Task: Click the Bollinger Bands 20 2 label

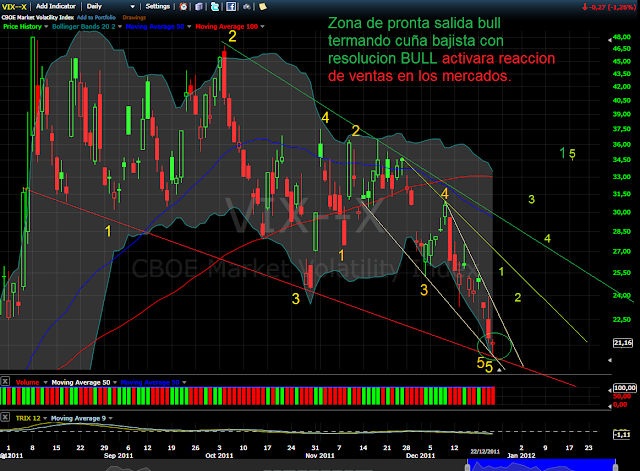Action: pyautogui.click(x=84, y=27)
